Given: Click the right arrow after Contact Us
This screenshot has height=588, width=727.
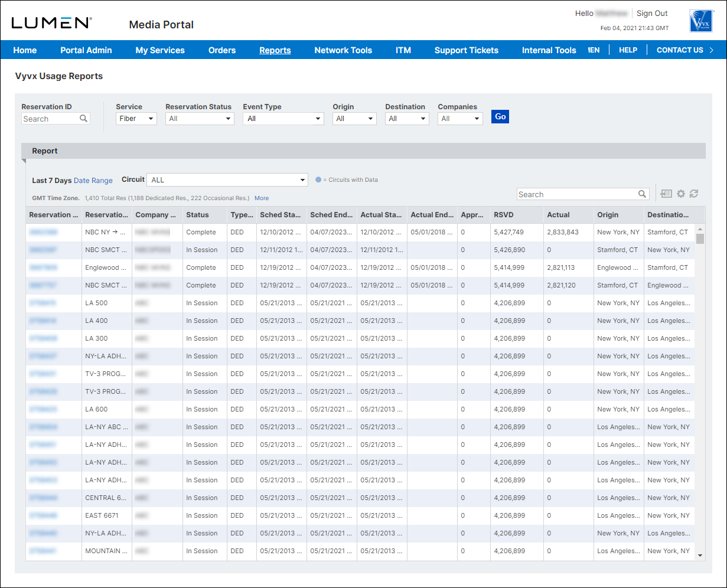Looking at the screenshot, I should [712, 50].
